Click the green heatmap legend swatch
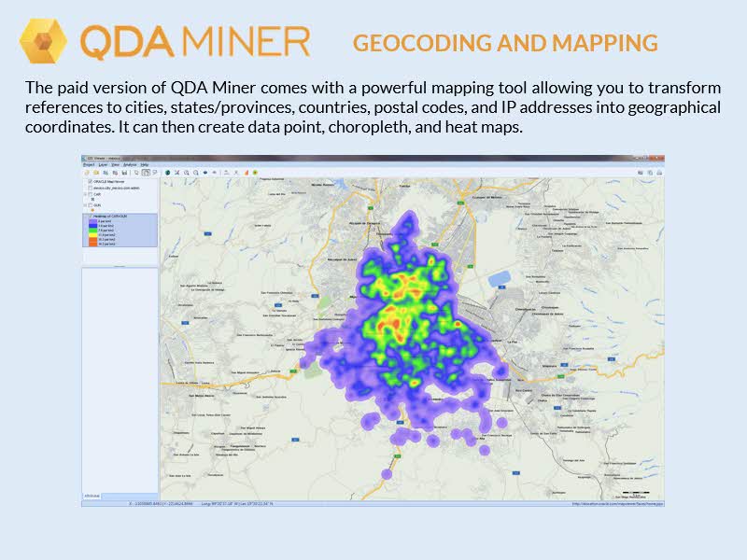 [x=92, y=231]
